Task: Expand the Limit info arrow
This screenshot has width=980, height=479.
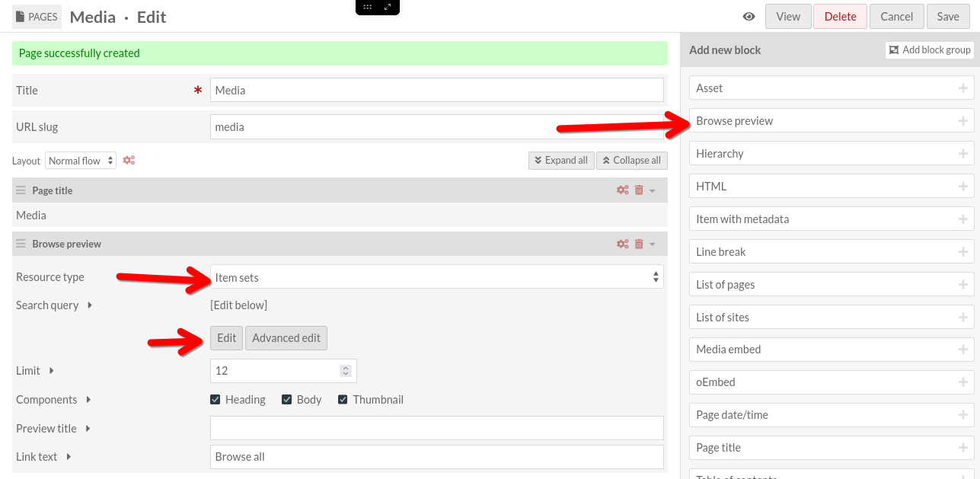Action: 52,371
